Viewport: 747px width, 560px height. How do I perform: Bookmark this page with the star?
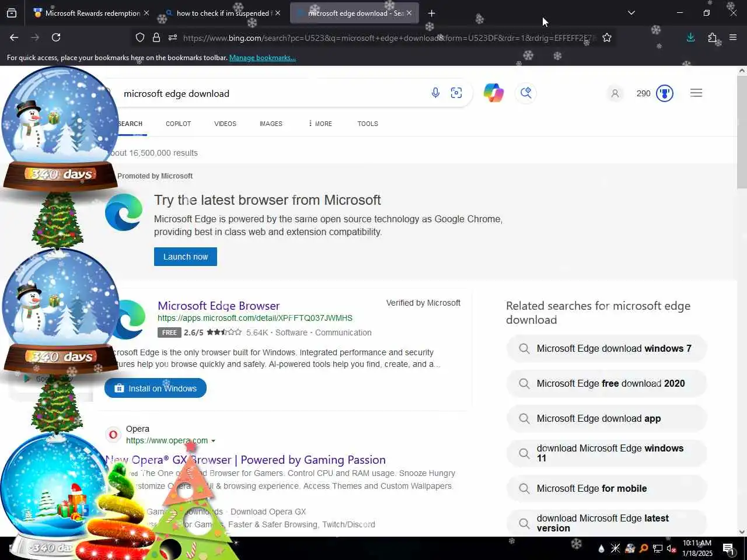(607, 37)
